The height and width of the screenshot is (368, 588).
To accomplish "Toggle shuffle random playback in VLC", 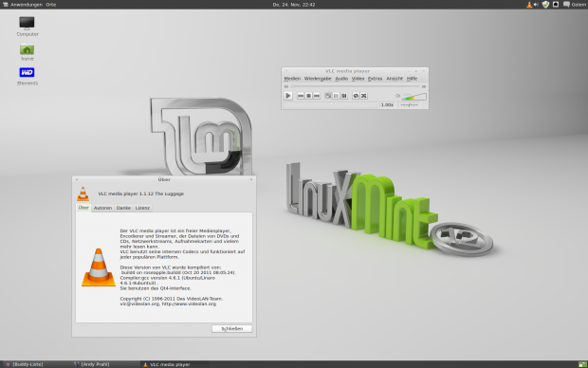I will pyautogui.click(x=364, y=96).
